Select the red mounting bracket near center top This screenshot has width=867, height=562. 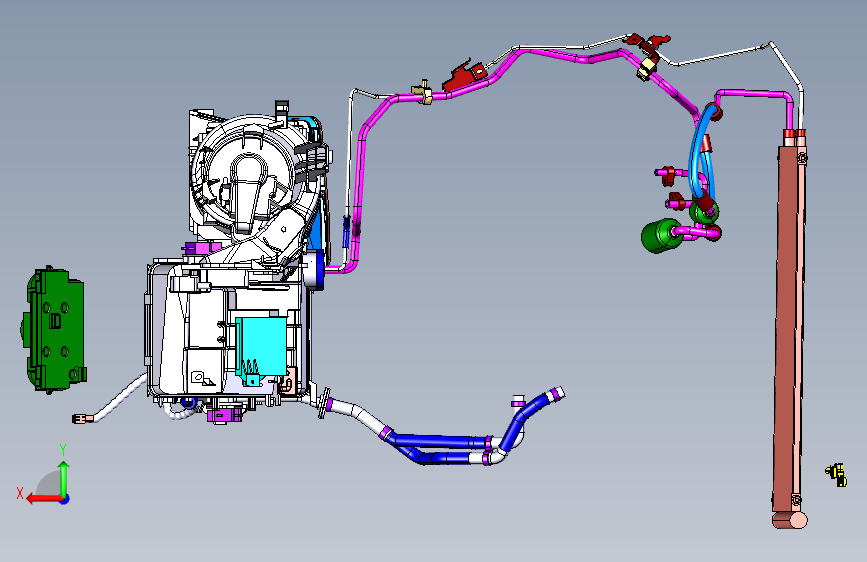coord(464,77)
